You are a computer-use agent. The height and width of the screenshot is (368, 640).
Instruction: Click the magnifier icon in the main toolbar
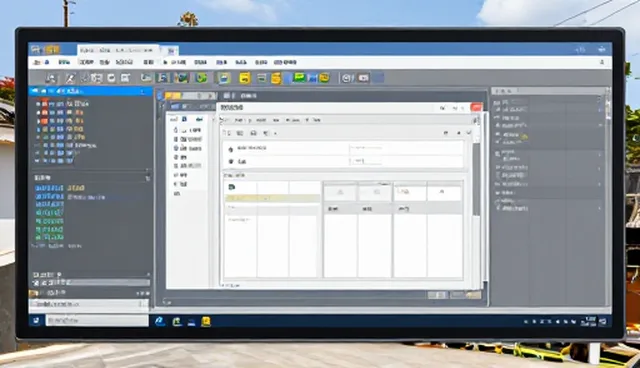tap(51, 78)
